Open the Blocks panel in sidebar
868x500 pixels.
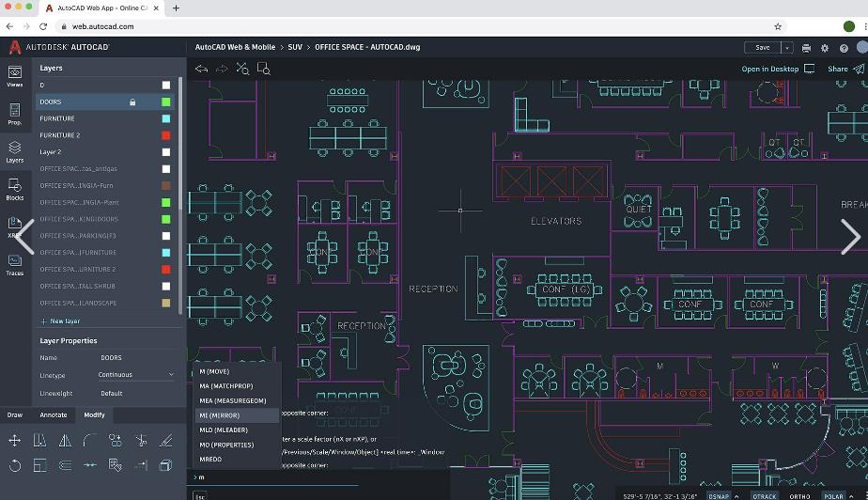point(15,189)
